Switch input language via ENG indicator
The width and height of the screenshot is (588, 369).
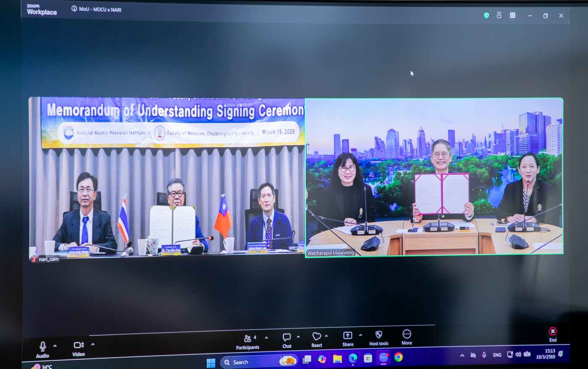497,355
